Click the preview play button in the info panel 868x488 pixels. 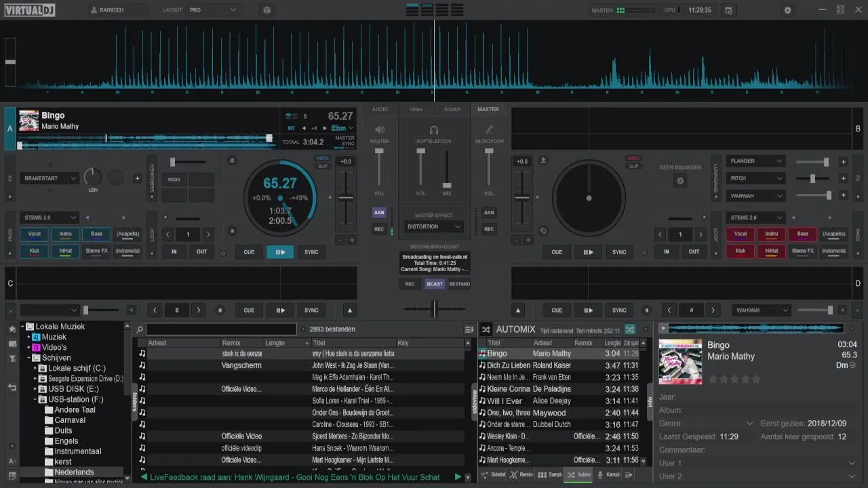tap(663, 328)
